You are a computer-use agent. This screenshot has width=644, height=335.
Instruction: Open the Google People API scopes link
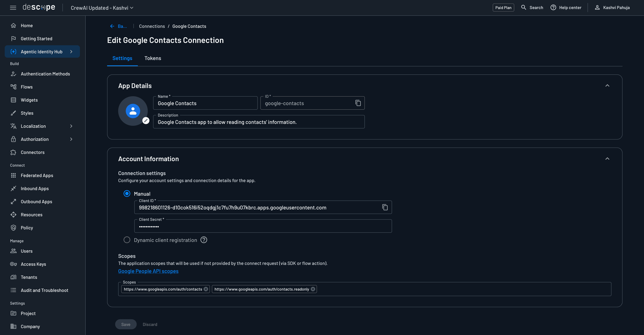click(148, 271)
